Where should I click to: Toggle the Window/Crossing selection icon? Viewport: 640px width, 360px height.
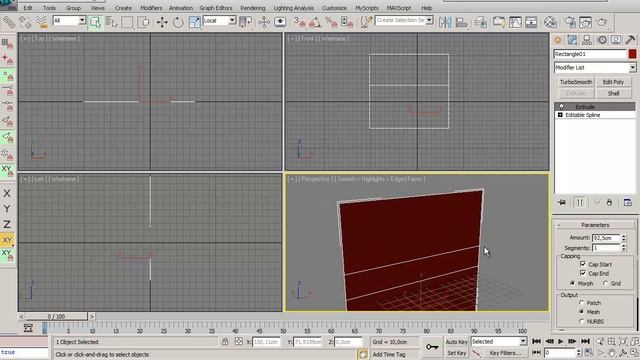[144, 22]
